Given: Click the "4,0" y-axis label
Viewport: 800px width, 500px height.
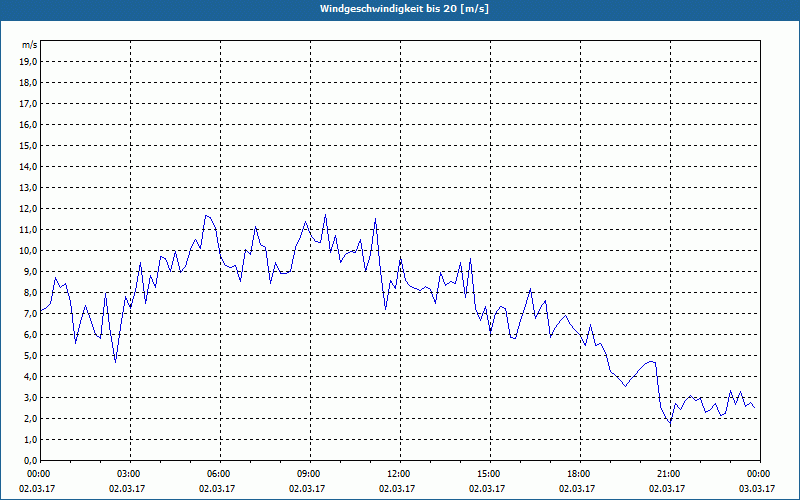Looking at the screenshot, I should 30,377.
